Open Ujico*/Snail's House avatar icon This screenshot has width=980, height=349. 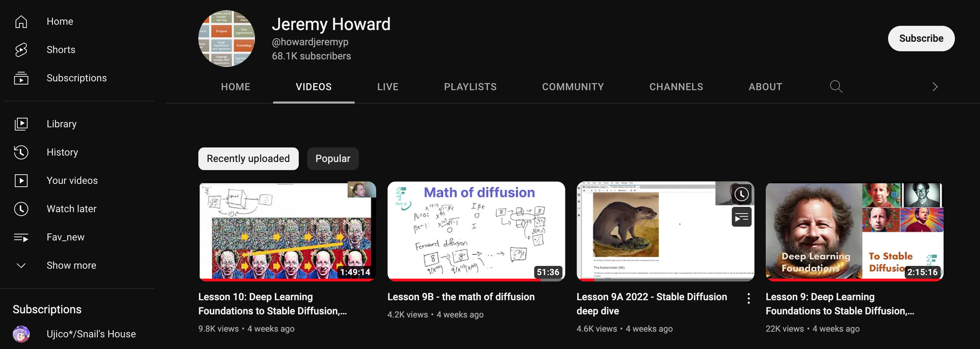[x=21, y=334]
